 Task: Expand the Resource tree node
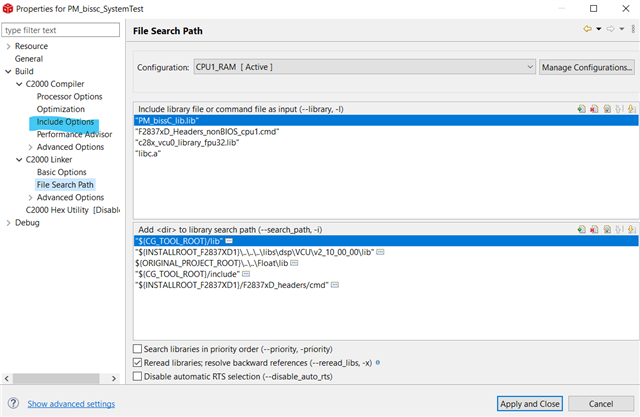[8, 46]
